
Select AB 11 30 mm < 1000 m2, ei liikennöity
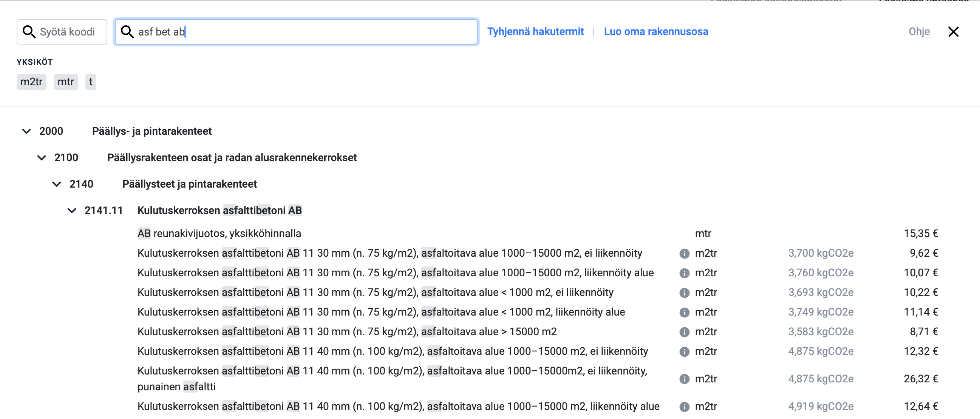pyautogui.click(x=376, y=293)
